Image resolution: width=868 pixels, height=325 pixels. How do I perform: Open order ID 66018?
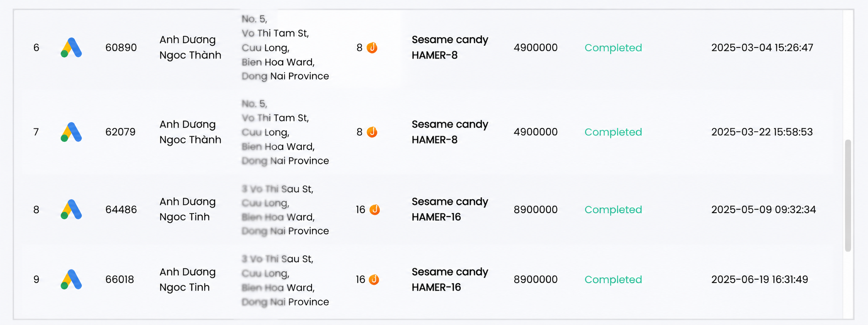120,280
